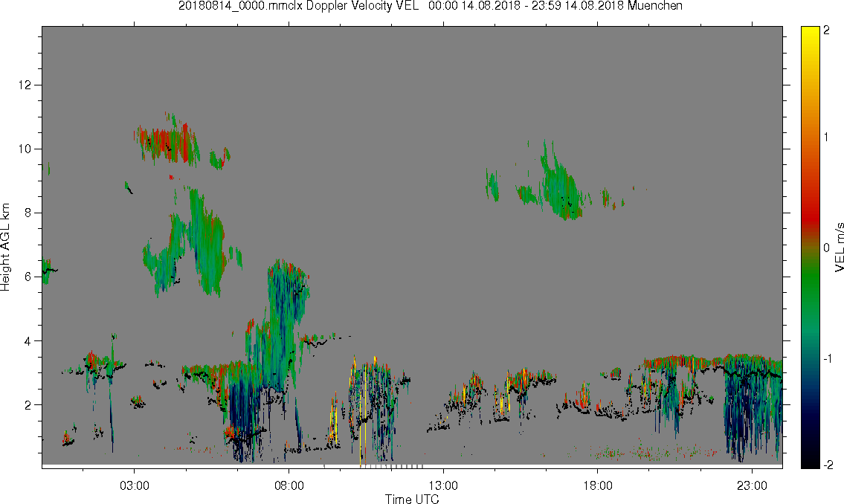Click the 6 km height tick label
The width and height of the screenshot is (844, 504).
[28, 277]
